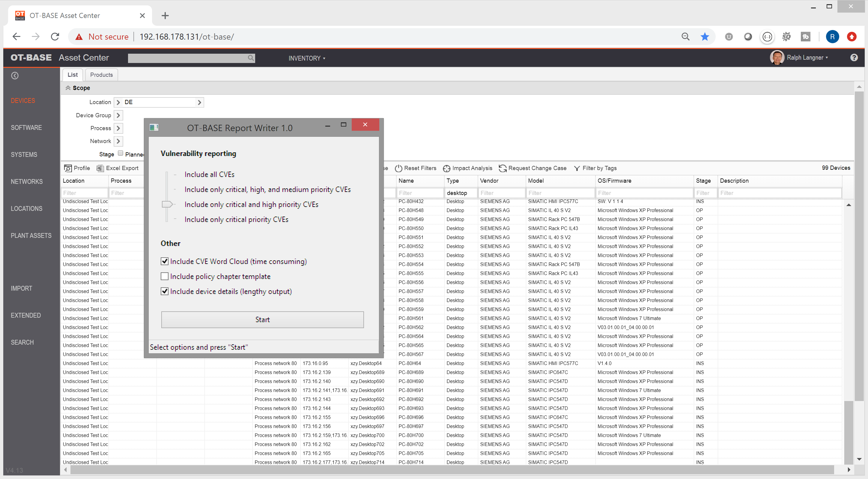Image resolution: width=868 pixels, height=479 pixels.
Task: Click the Excel Export icon
Action: [100, 168]
